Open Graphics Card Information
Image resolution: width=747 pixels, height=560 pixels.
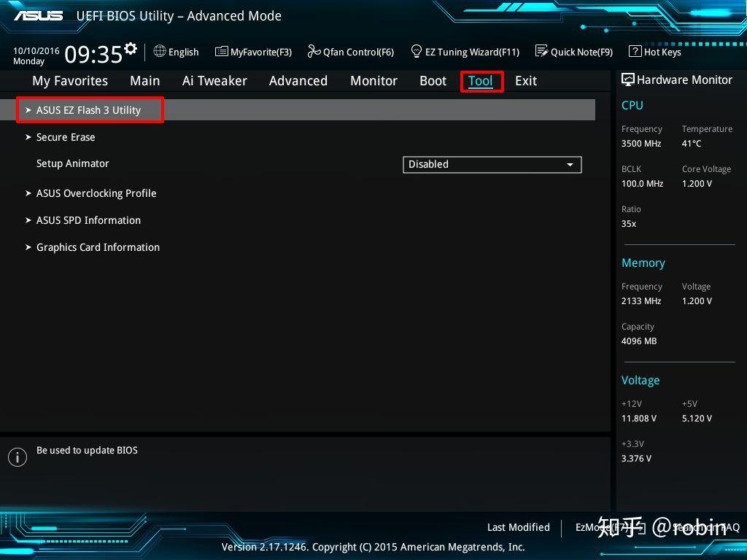pos(98,248)
